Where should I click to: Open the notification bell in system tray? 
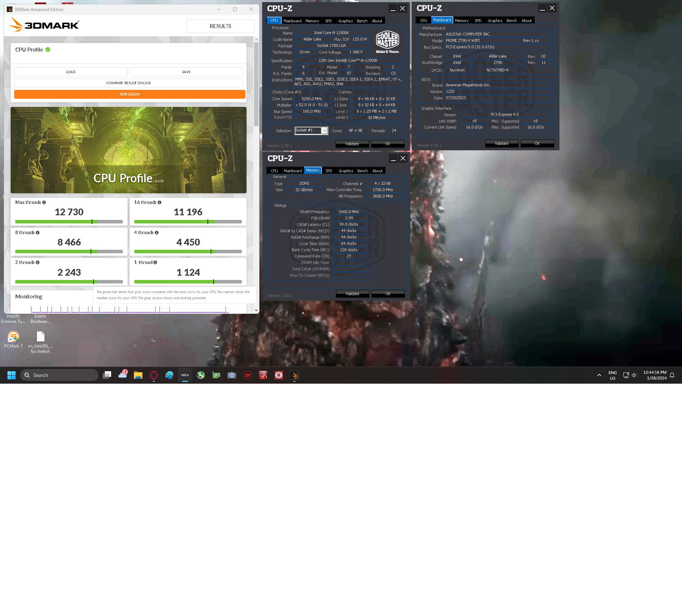(672, 375)
